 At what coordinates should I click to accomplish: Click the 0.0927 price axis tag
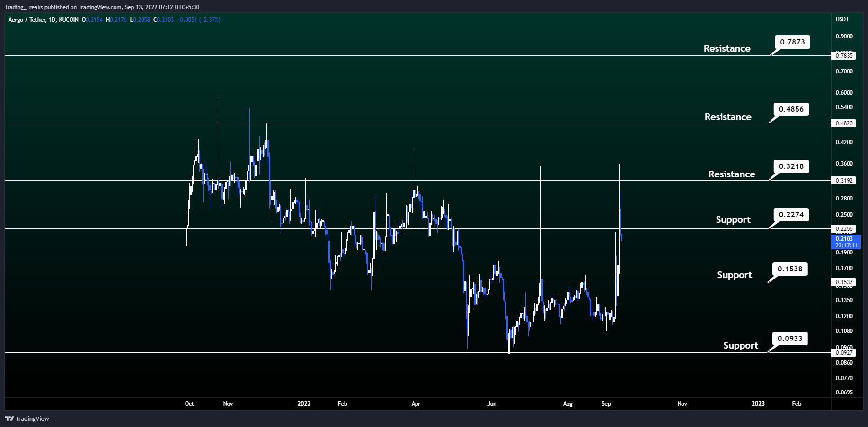tap(844, 353)
